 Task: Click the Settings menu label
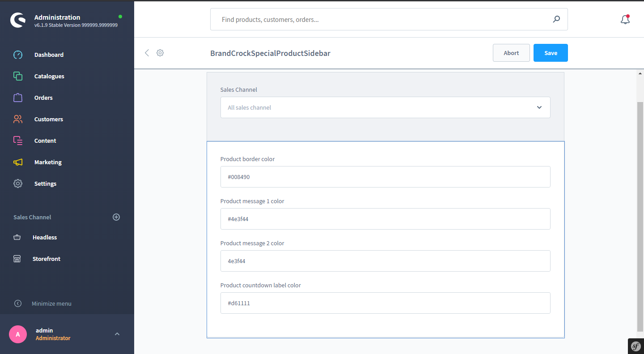tap(45, 183)
